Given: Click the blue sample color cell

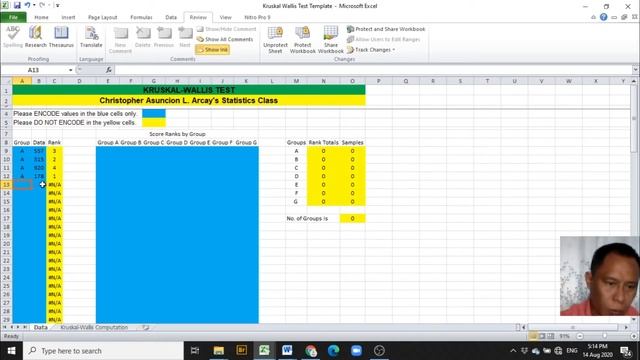Looking at the screenshot, I should point(154,113).
